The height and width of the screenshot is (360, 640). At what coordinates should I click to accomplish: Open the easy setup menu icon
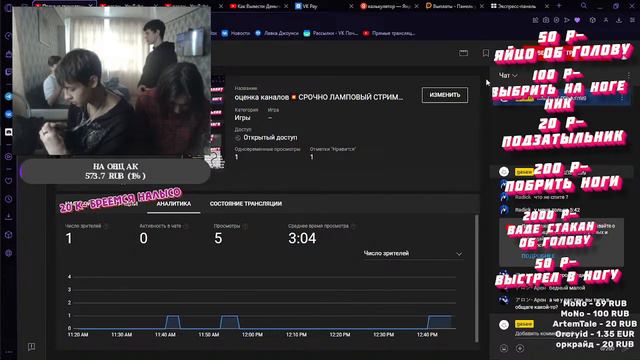(632, 20)
